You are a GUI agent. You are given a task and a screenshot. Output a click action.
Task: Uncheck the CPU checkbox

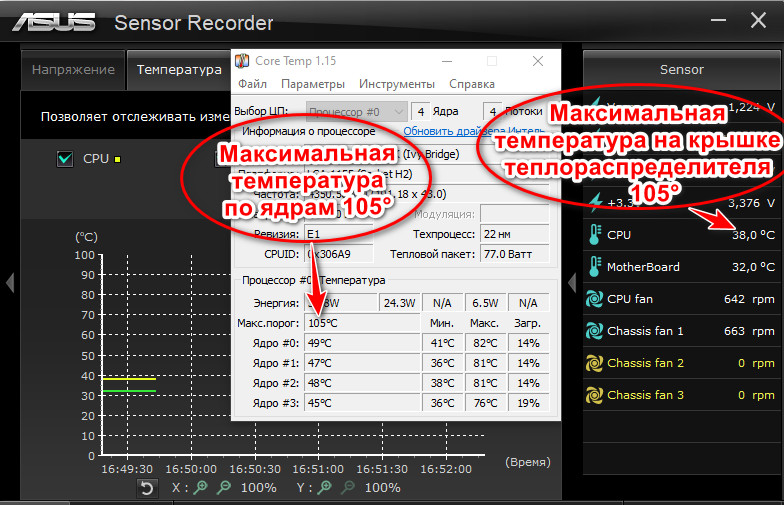point(66,158)
